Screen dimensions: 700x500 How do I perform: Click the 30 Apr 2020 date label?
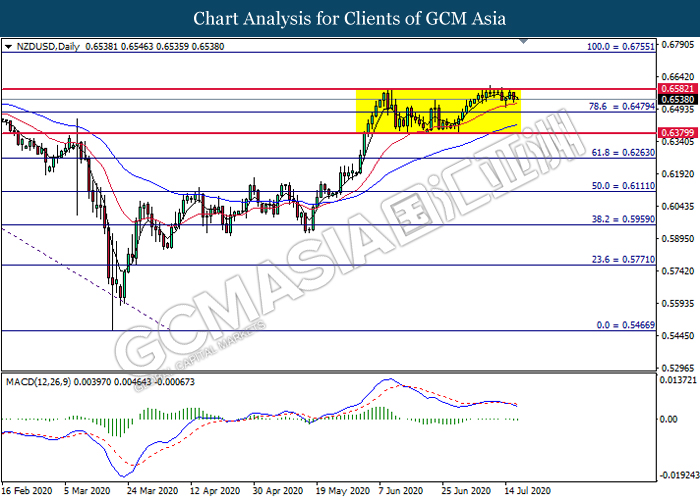[278, 491]
